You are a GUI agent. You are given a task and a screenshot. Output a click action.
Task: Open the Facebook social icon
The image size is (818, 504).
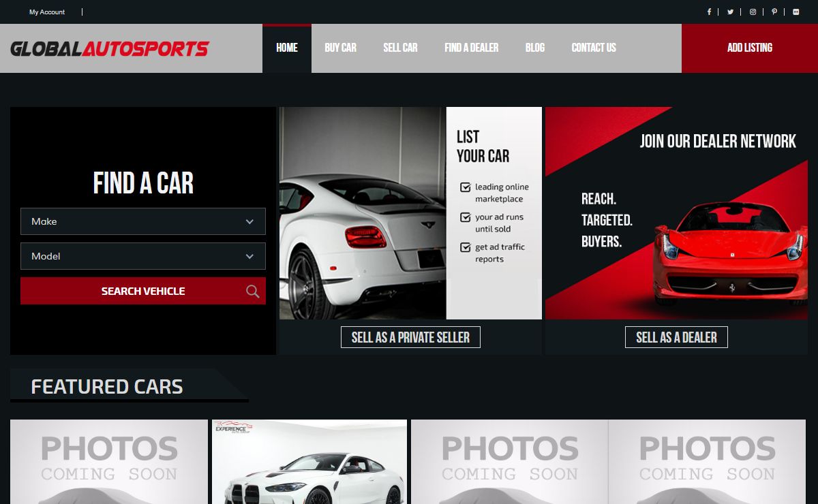[709, 12]
